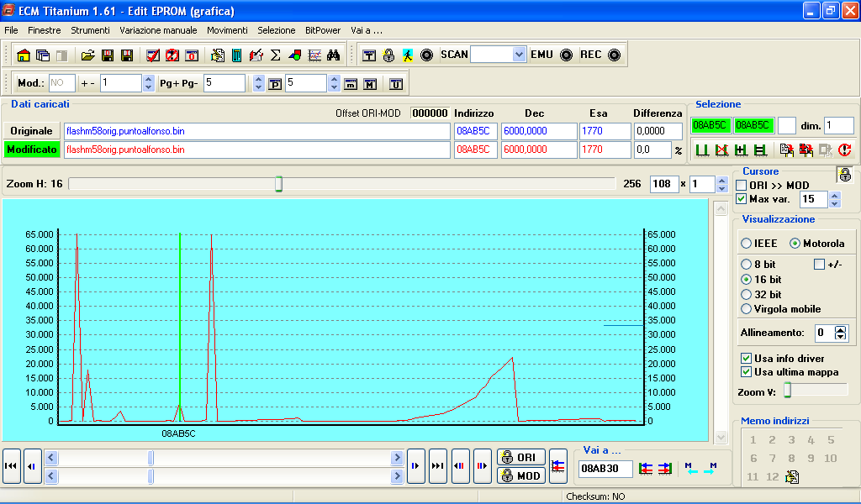Click the binoculars search icon
Image resolution: width=861 pixels, height=504 pixels.
[333, 55]
